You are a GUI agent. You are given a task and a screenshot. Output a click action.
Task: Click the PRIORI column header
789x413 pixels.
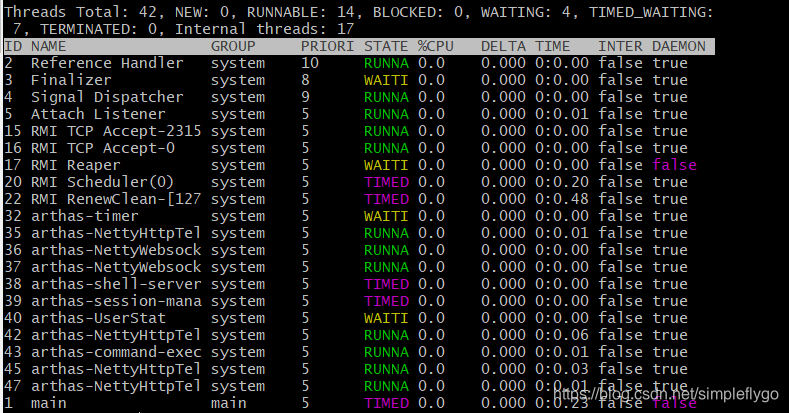328,46
